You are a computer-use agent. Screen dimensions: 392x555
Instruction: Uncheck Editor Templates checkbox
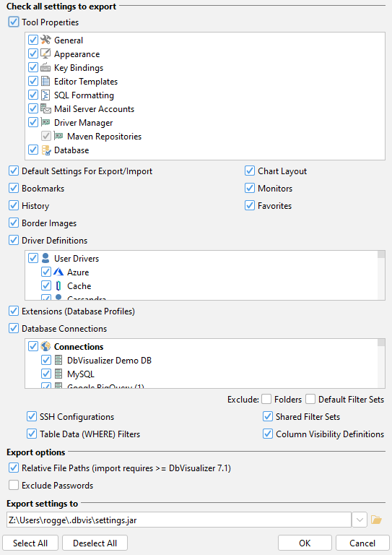(x=33, y=82)
